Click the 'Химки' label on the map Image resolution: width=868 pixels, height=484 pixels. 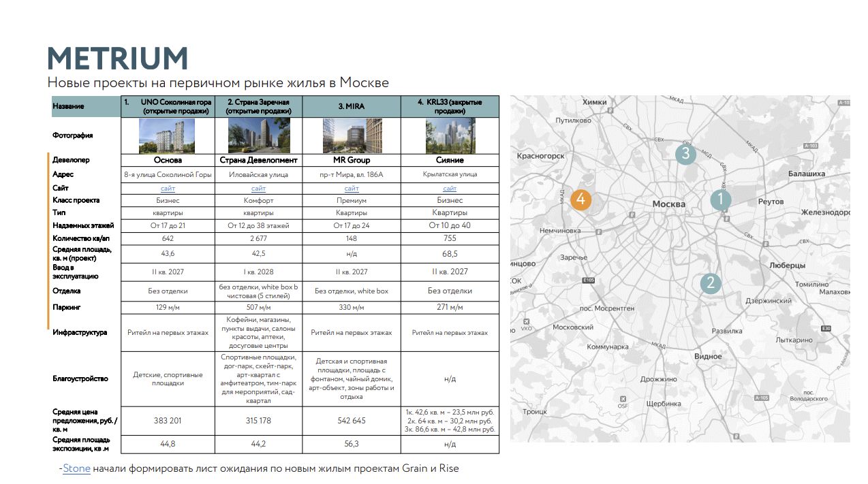(594, 102)
